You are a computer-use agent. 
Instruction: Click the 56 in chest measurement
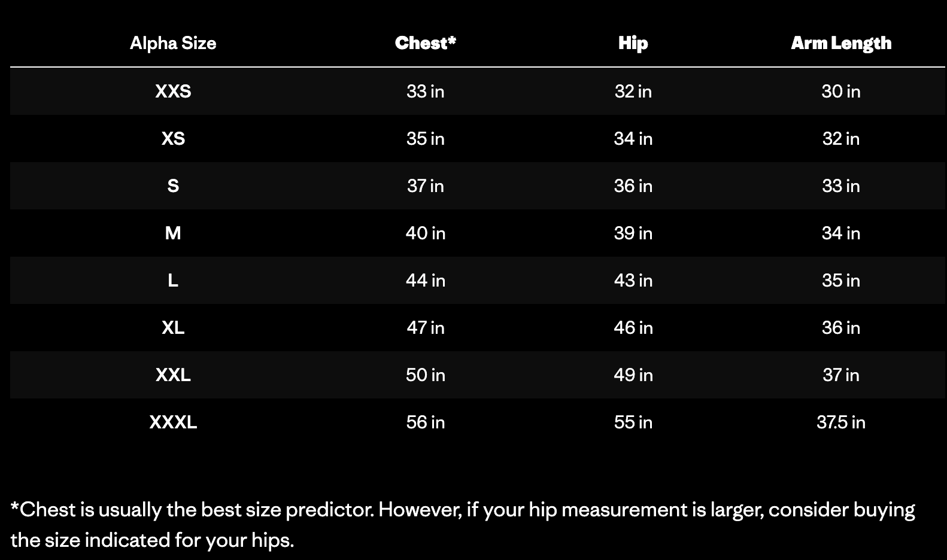pos(425,422)
